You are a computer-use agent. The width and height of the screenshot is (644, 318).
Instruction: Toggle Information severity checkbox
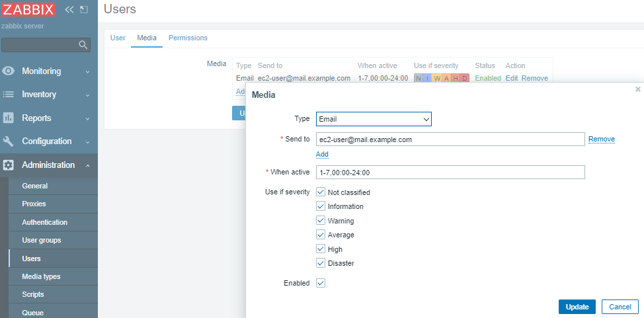[x=321, y=206]
